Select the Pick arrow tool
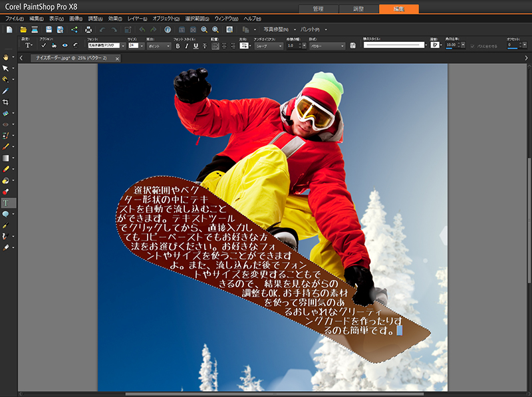The height and width of the screenshot is (397, 532). (x=5, y=68)
